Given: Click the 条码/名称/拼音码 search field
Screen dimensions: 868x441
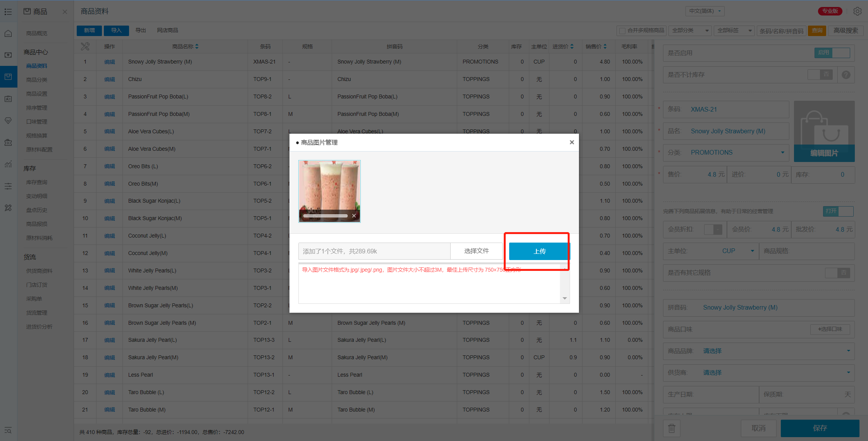Looking at the screenshot, I should (x=781, y=31).
